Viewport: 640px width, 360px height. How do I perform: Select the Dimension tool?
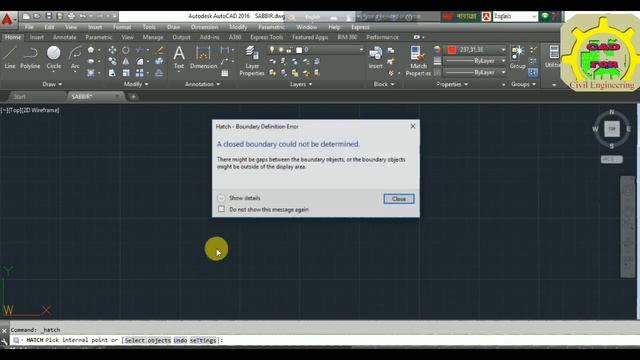tap(203, 57)
